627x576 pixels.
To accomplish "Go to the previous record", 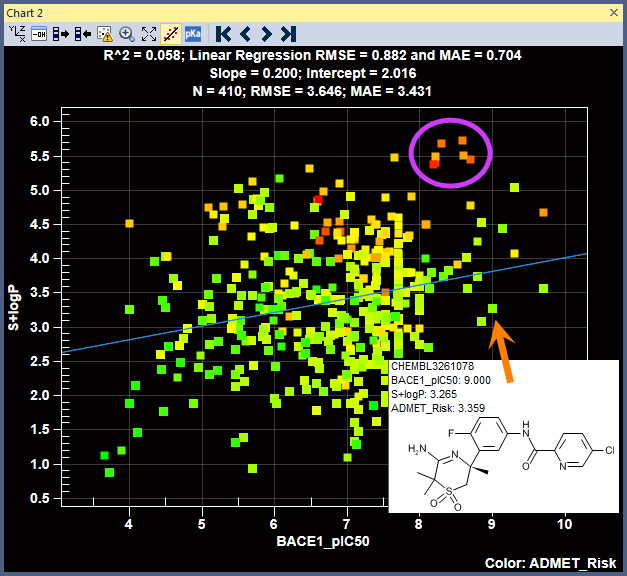I will [x=245, y=34].
